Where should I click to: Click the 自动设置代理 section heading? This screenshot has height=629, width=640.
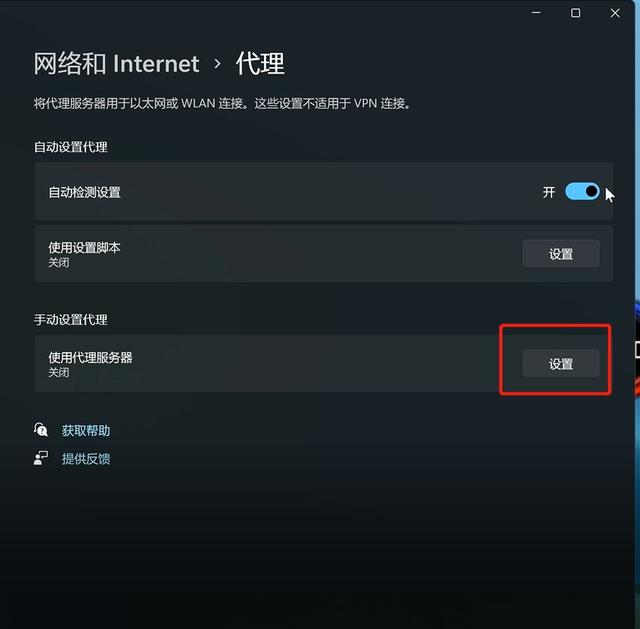click(x=71, y=147)
